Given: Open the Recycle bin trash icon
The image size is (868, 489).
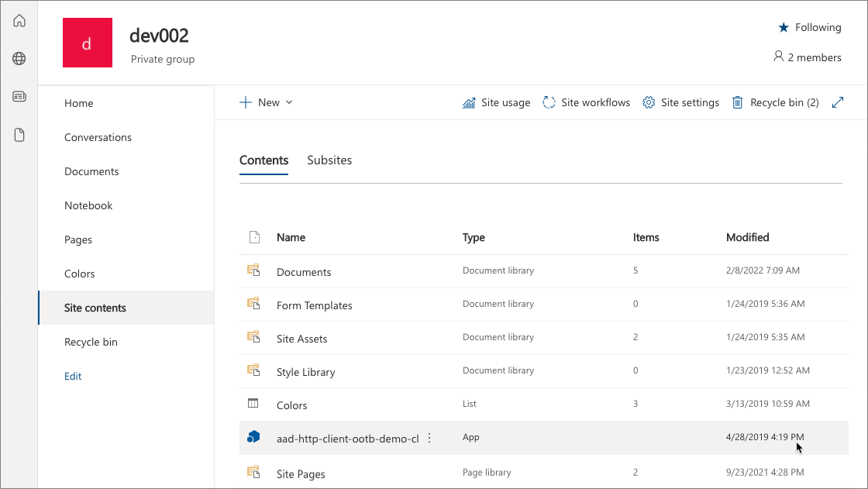Looking at the screenshot, I should coord(737,102).
